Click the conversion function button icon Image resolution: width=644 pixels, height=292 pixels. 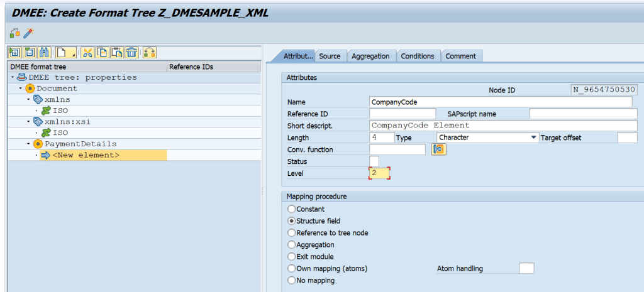438,149
